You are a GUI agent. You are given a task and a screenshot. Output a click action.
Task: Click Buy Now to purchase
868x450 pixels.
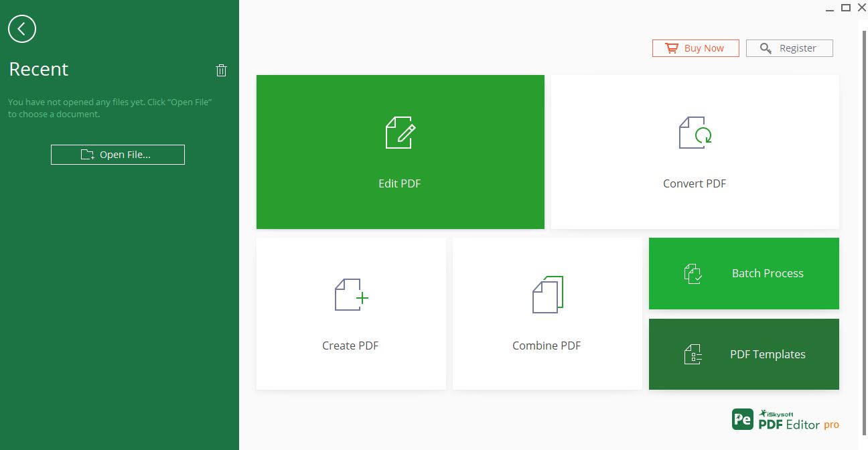[695, 48]
